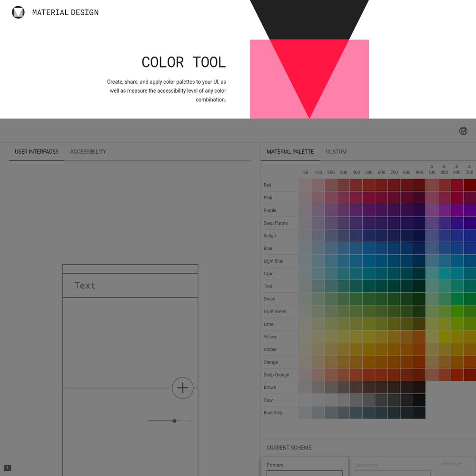
Task: Pick the Deep Purple A100 swatch
Action: pos(432,223)
